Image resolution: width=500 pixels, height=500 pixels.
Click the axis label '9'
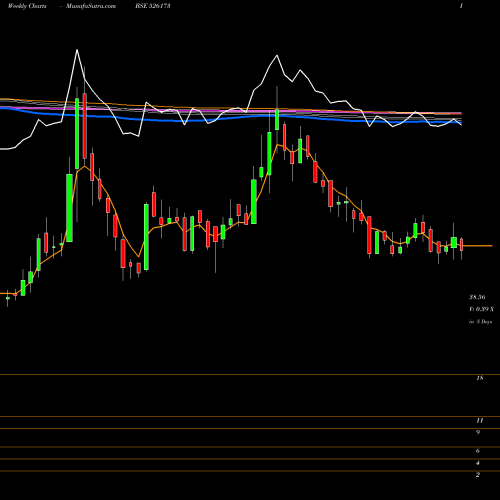click(478, 432)
